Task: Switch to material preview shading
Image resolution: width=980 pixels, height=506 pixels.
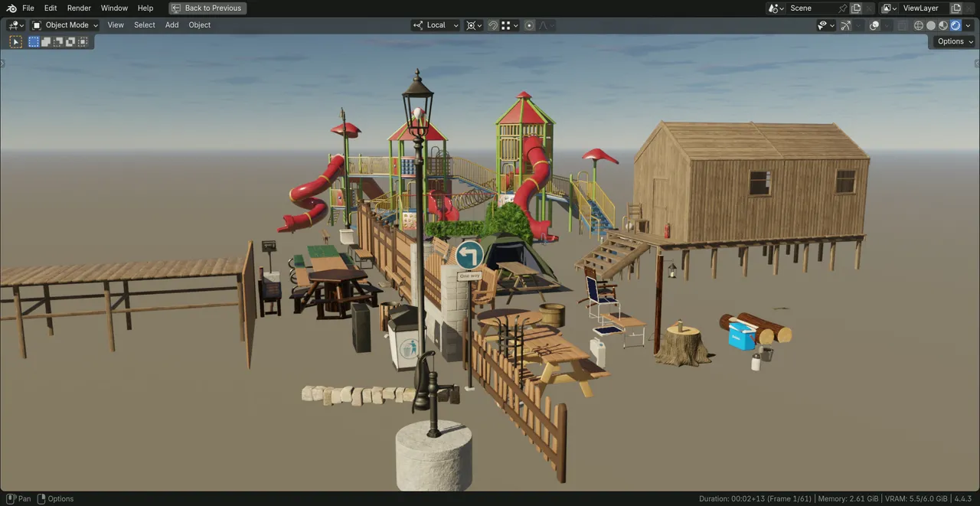Action: pyautogui.click(x=943, y=25)
